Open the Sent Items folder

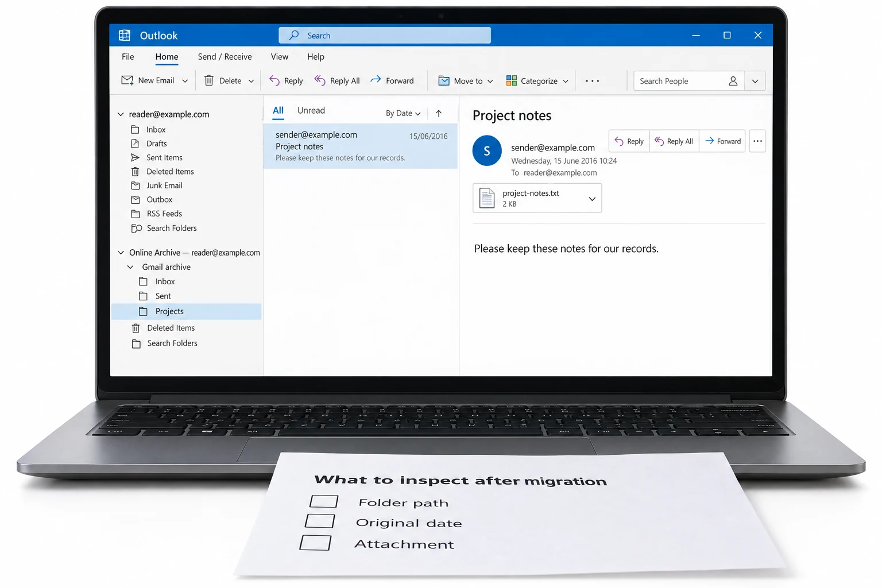tap(164, 157)
